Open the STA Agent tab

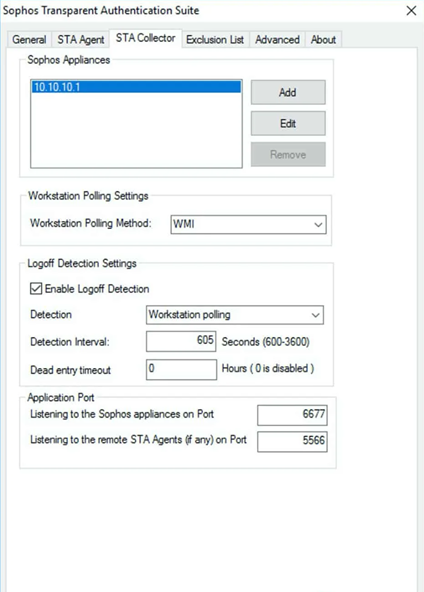[x=80, y=39]
